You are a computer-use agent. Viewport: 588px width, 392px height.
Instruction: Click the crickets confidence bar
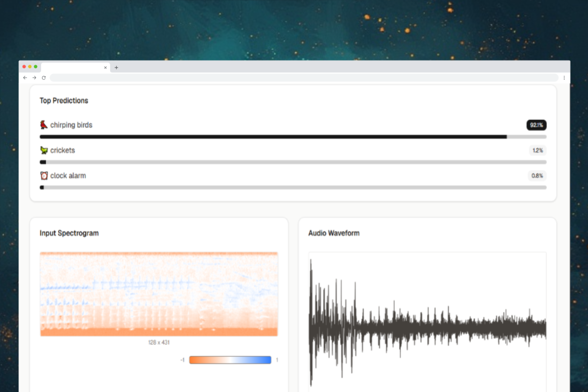293,162
